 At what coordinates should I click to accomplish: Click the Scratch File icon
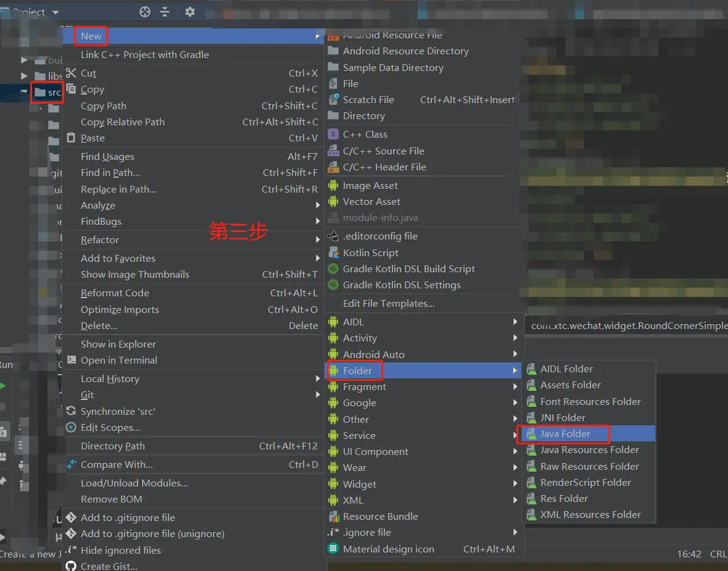point(333,99)
